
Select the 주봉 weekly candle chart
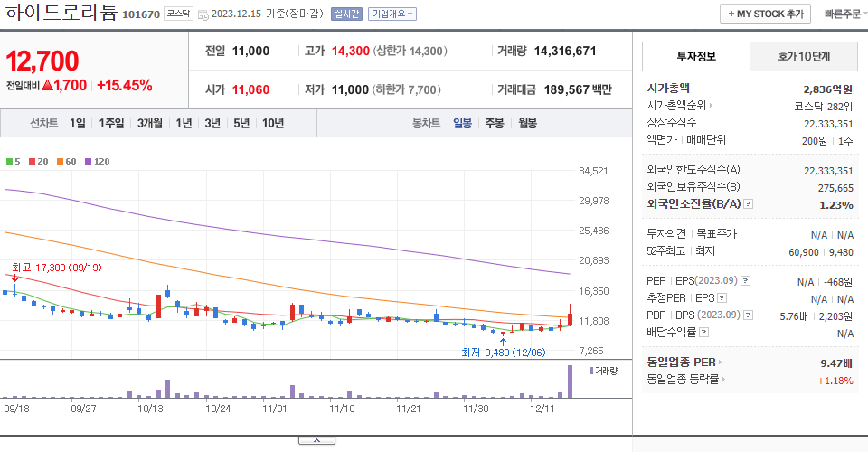[495, 123]
